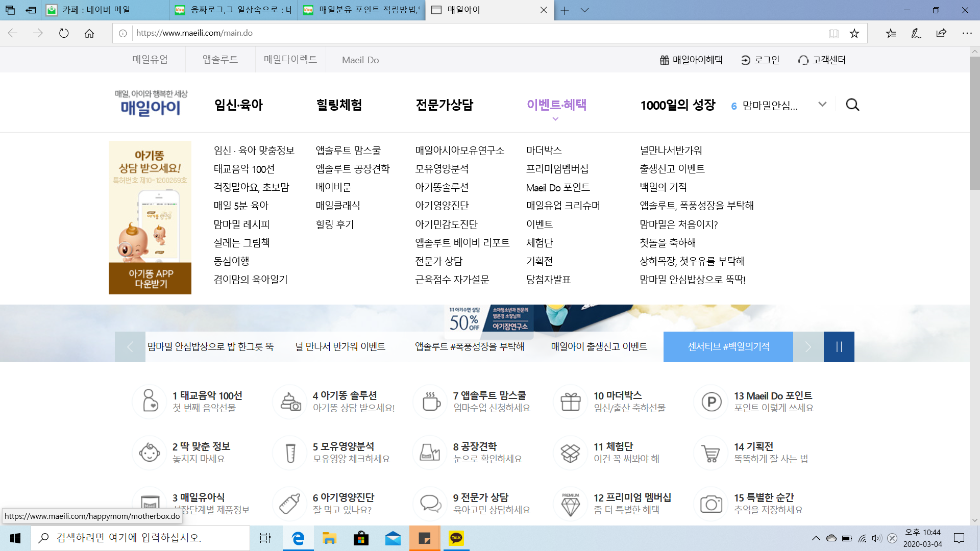The height and width of the screenshot is (551, 980).
Task: Click the 체험단 open box icon
Action: coord(571,452)
